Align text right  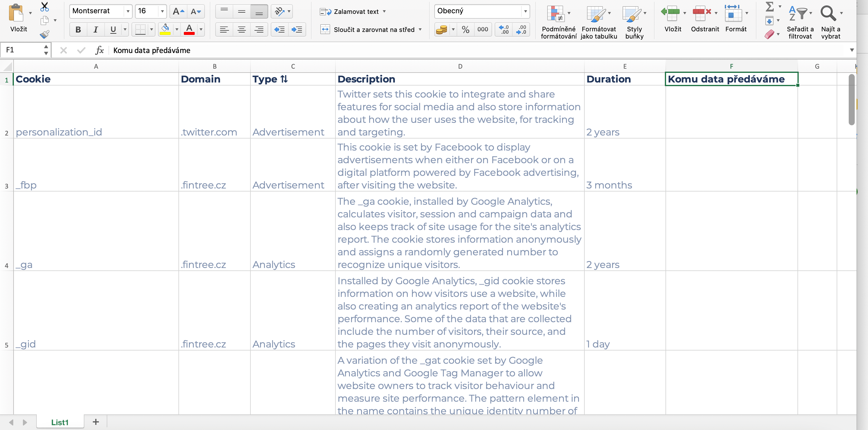click(259, 30)
